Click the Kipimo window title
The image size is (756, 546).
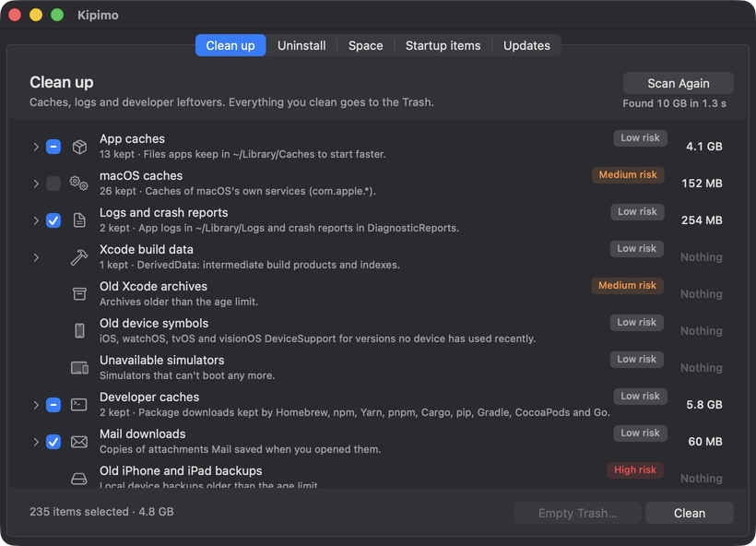pos(98,15)
